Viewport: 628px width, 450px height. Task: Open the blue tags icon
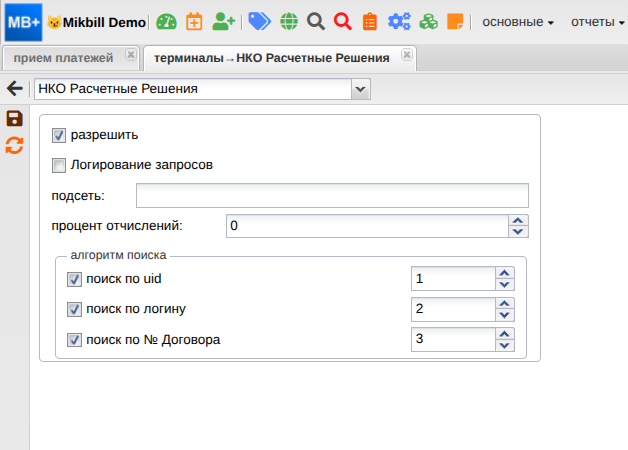coord(260,22)
